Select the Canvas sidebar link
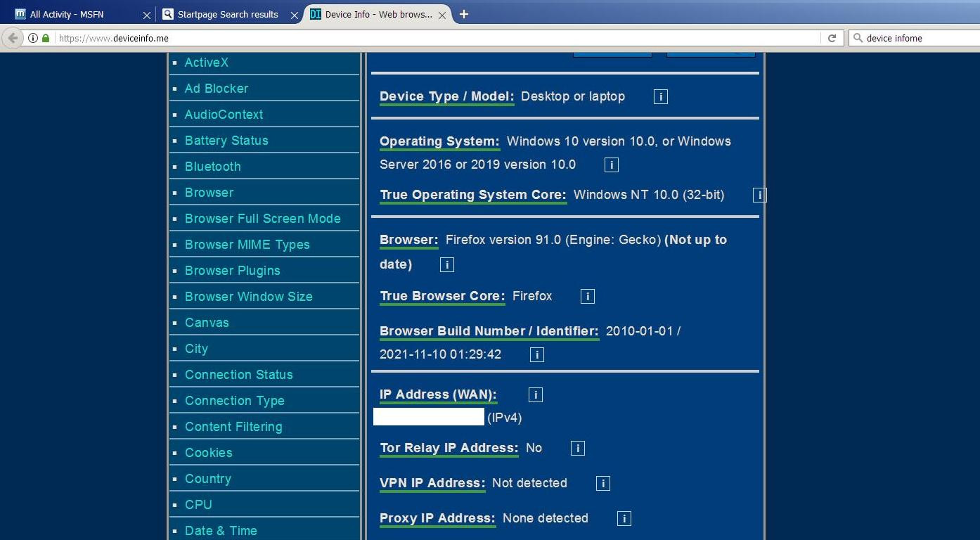Screen dimensions: 980x540 [x=207, y=323]
